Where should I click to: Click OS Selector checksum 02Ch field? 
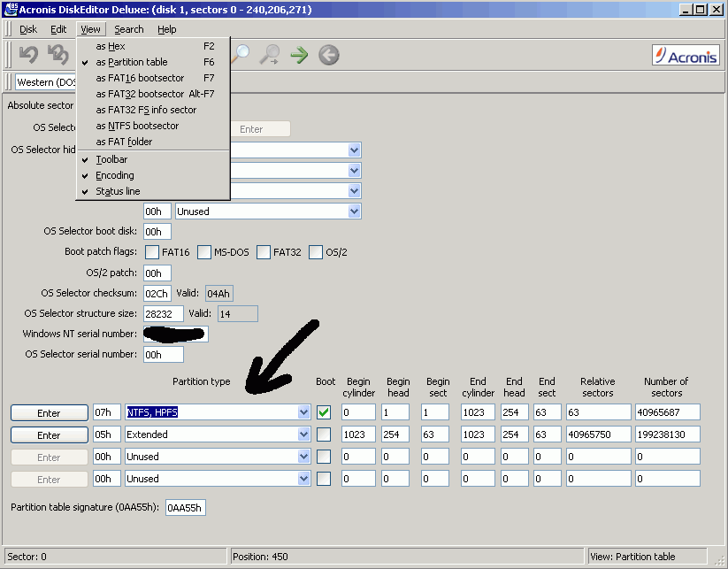point(157,293)
